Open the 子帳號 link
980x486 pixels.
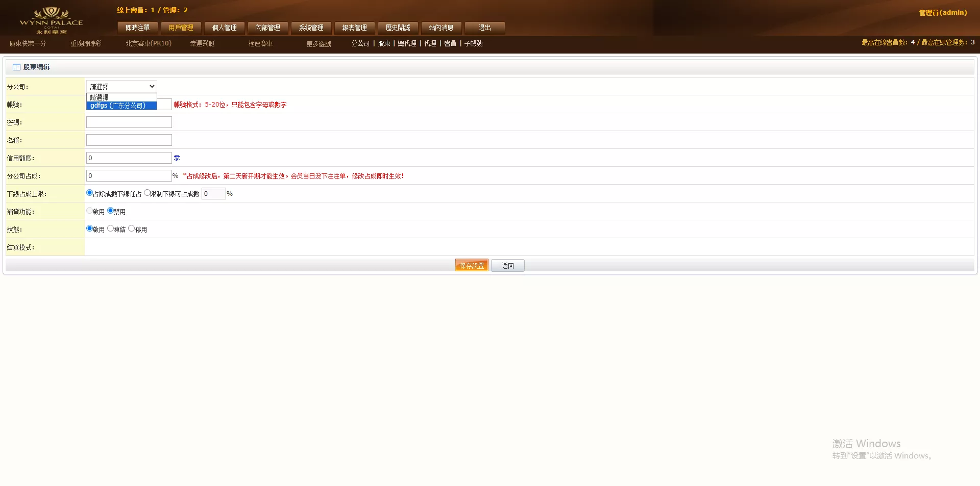(x=473, y=44)
